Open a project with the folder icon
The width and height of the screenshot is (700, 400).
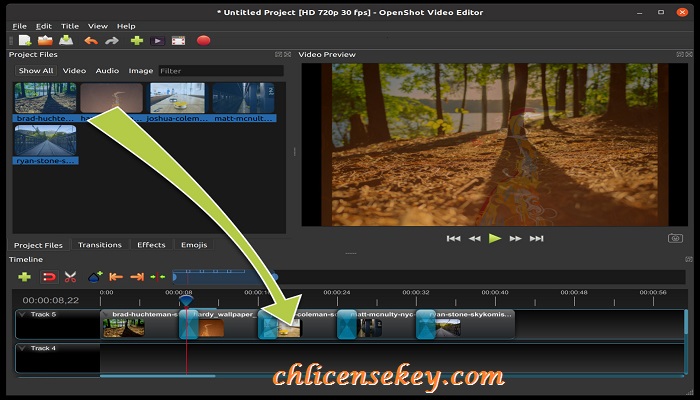[x=45, y=41]
